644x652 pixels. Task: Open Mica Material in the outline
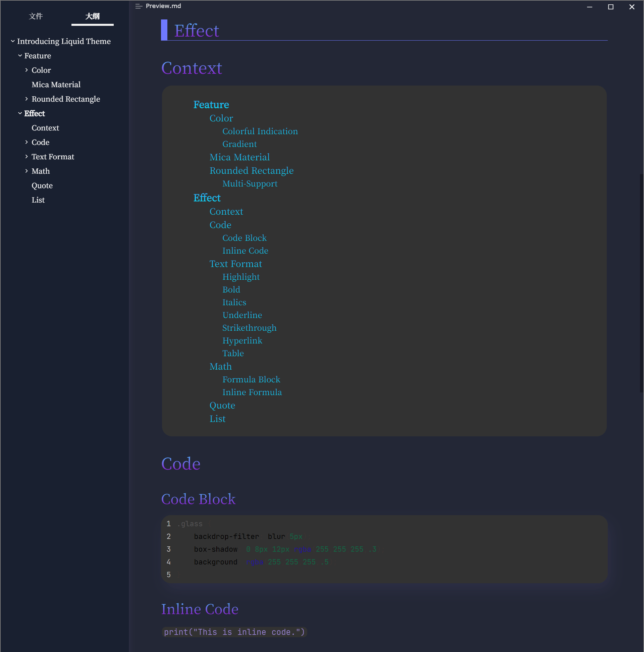pos(56,85)
